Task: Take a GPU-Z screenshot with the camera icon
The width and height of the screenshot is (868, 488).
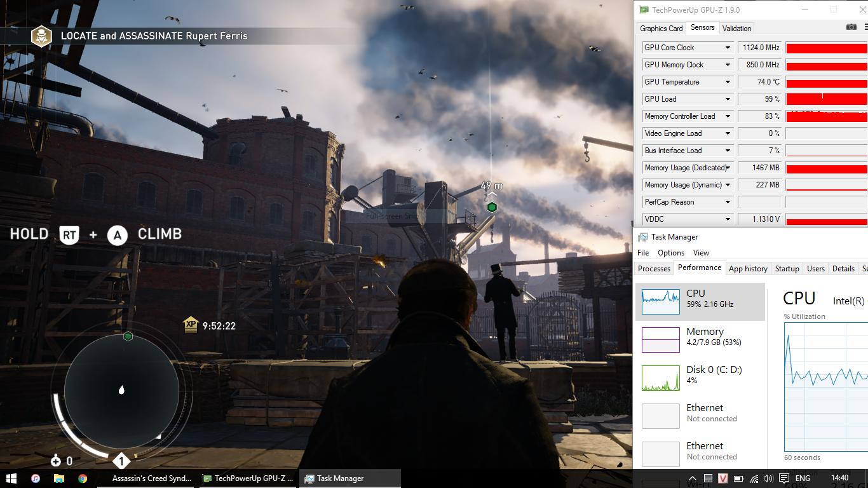Action: [851, 27]
